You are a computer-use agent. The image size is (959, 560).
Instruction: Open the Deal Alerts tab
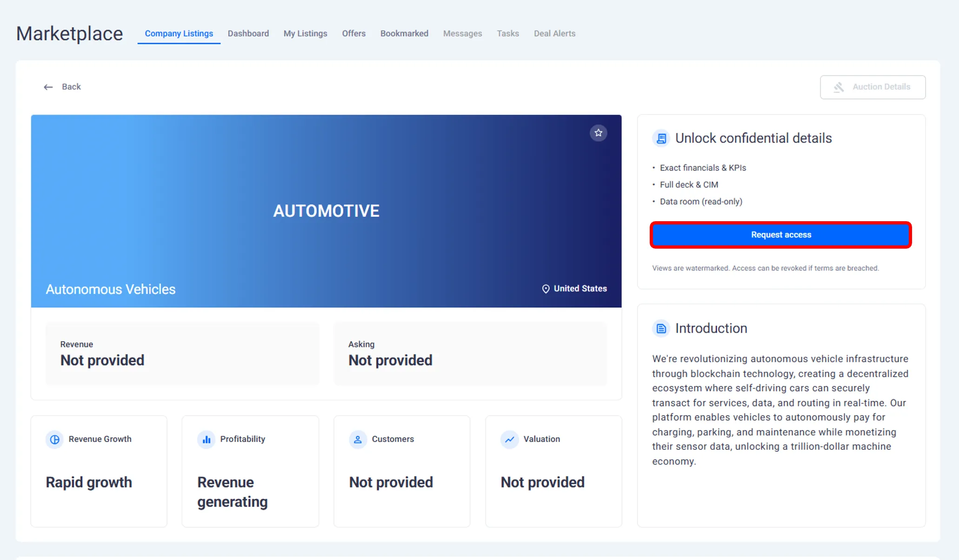pos(554,33)
